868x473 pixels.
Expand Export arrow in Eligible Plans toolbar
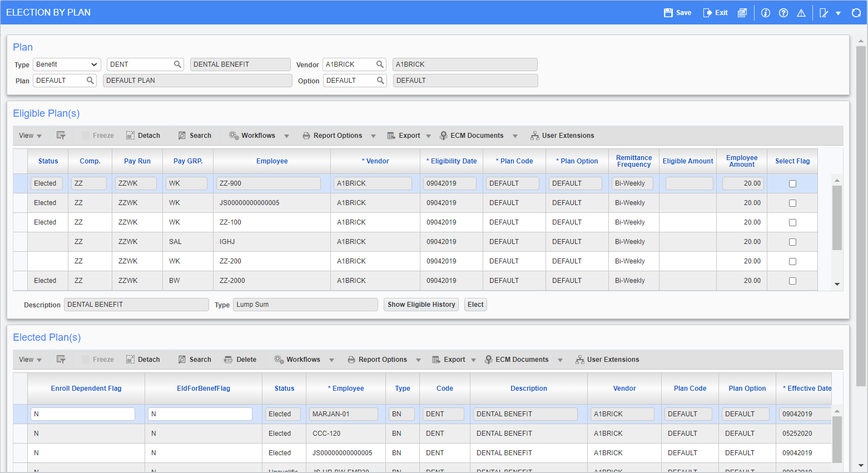429,136
